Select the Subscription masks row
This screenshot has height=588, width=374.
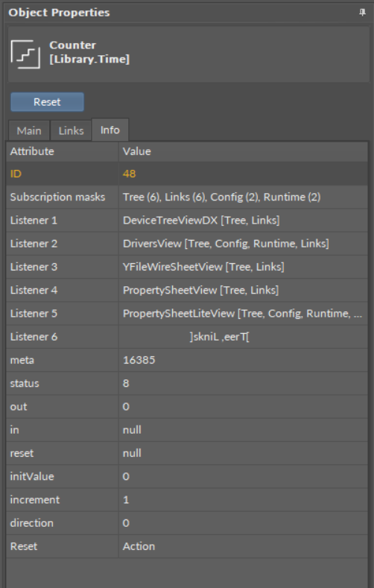point(187,197)
